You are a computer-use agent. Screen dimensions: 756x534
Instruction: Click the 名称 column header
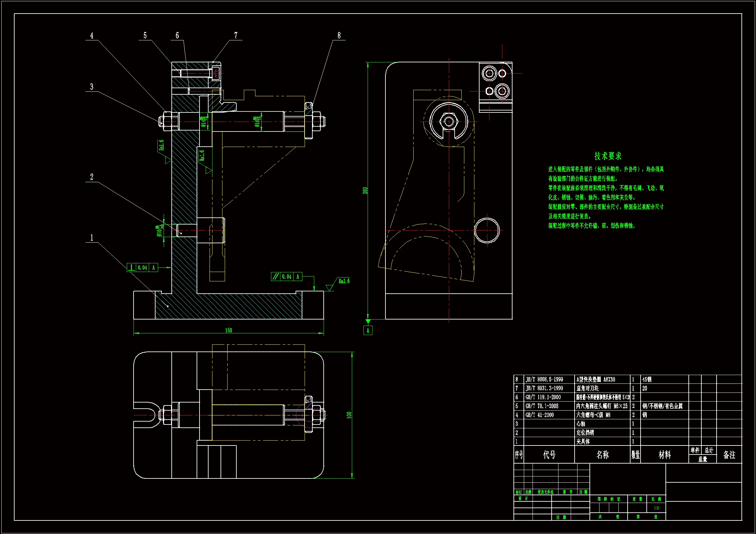tap(602, 455)
